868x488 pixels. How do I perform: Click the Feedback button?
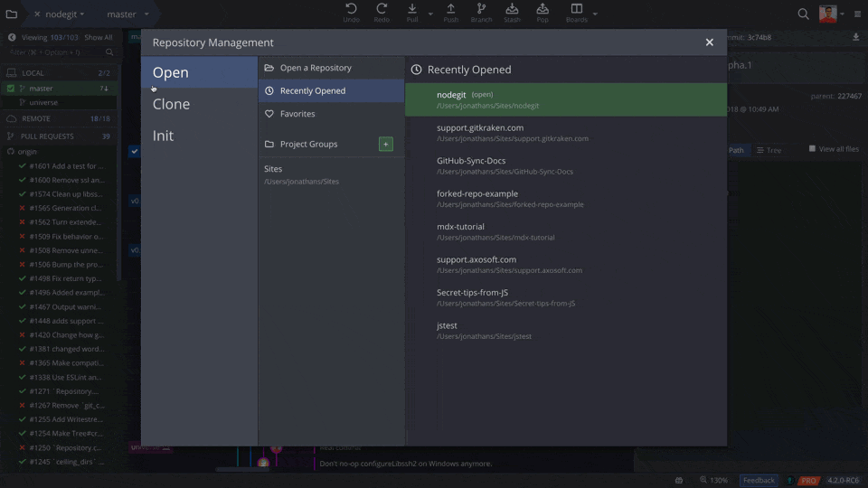click(759, 480)
